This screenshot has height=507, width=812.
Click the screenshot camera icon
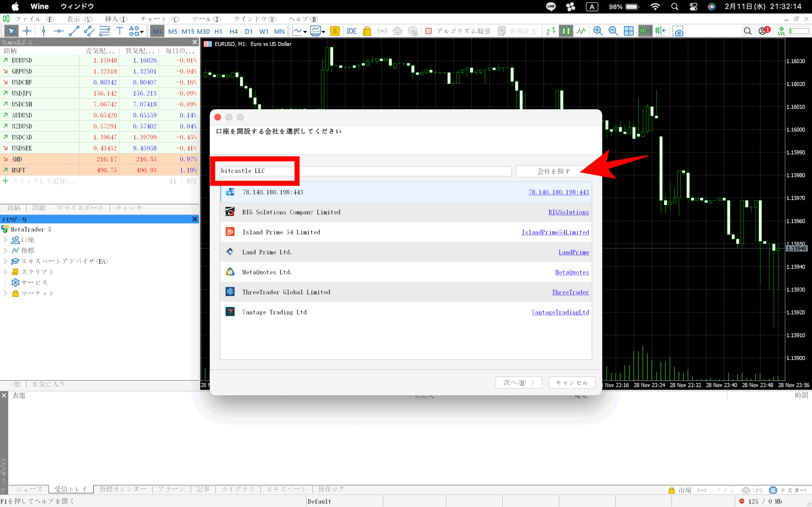tap(678, 31)
